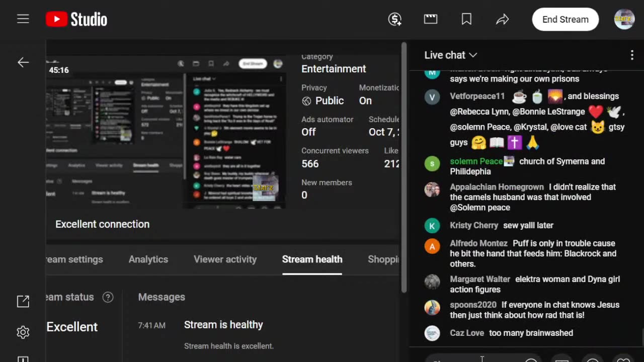Click solemn Peace avatar in chat
The height and width of the screenshot is (362, 644).
[432, 163]
